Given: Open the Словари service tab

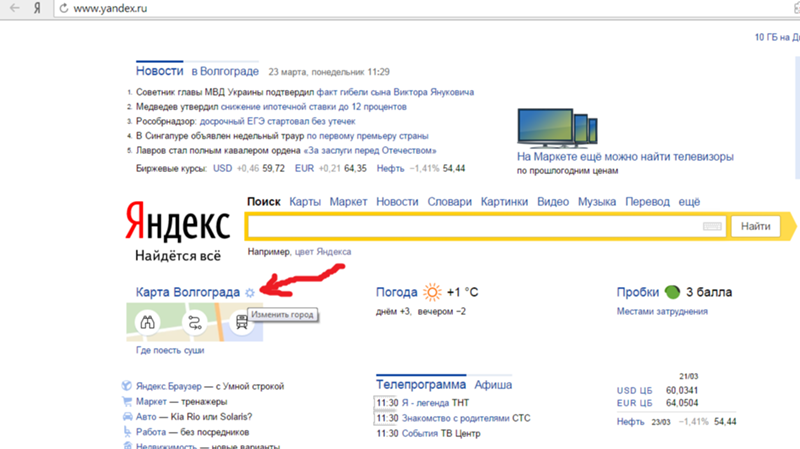Looking at the screenshot, I should (449, 202).
